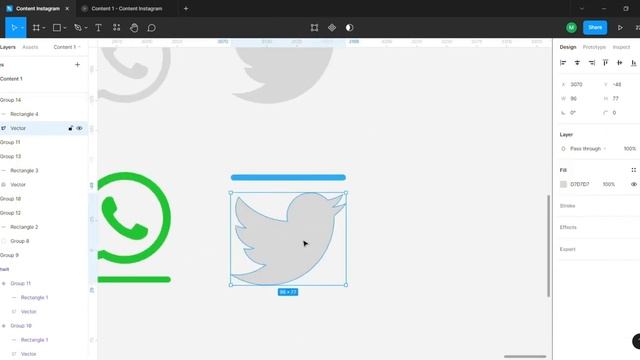This screenshot has width=640, height=360.
Task: Align selection to right
Action: pos(591,62)
